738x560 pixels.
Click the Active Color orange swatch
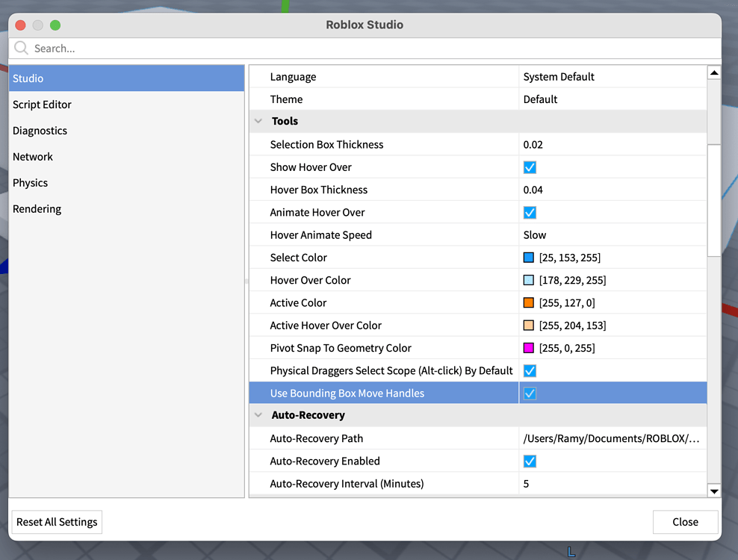(529, 303)
